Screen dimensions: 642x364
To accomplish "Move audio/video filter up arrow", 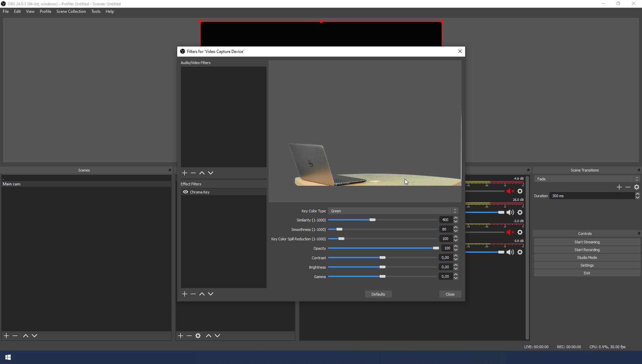I will tap(202, 173).
